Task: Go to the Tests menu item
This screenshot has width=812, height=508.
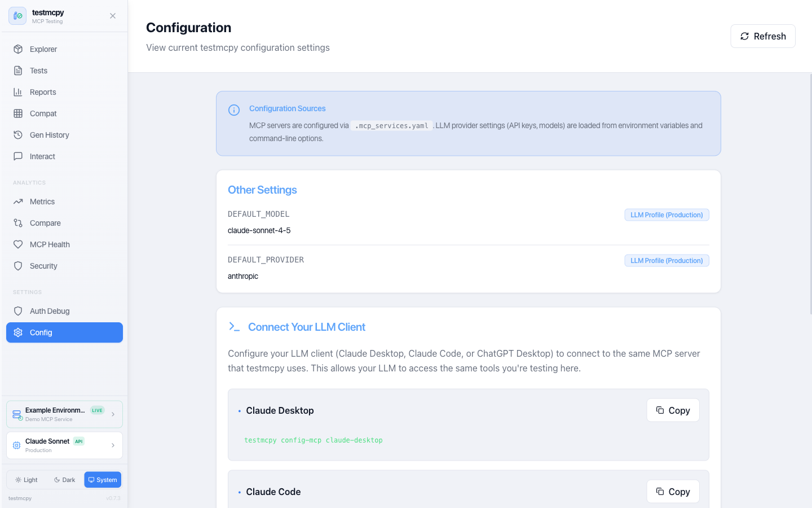Action: [64, 71]
